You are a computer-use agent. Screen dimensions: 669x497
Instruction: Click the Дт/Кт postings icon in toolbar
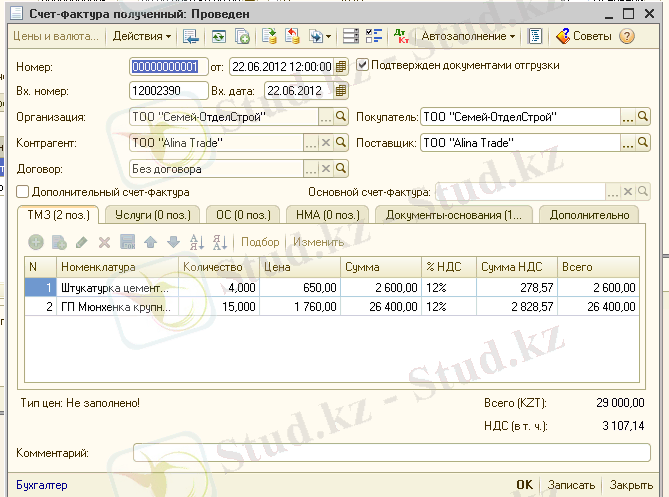[402, 36]
